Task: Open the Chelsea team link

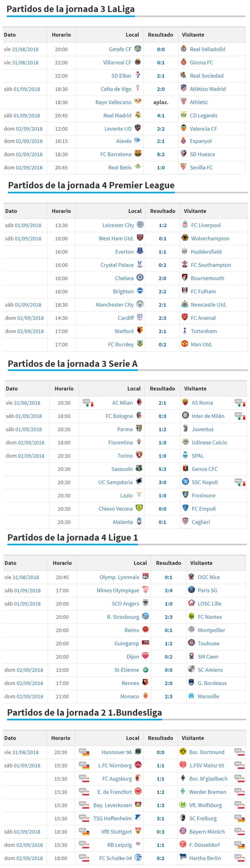Action: [x=124, y=278]
